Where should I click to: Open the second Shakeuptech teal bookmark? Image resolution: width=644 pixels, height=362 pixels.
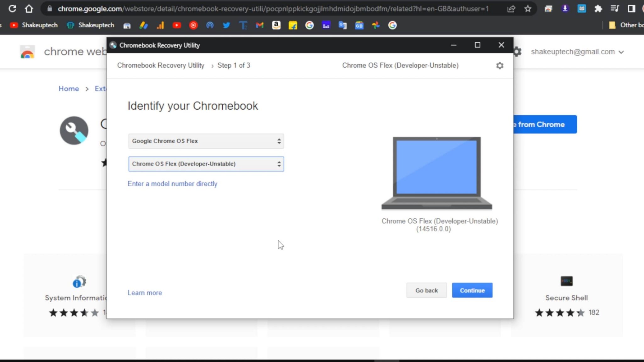click(91, 25)
